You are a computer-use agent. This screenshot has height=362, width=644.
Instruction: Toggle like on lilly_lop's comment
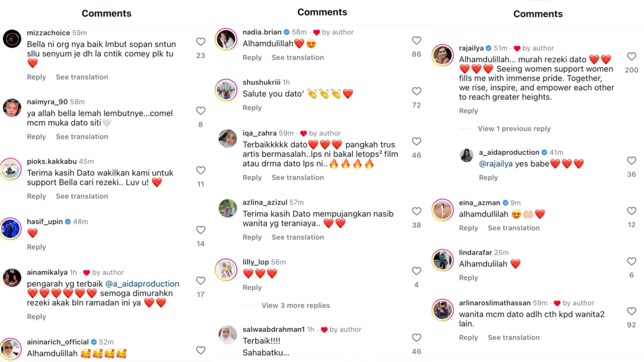click(416, 271)
